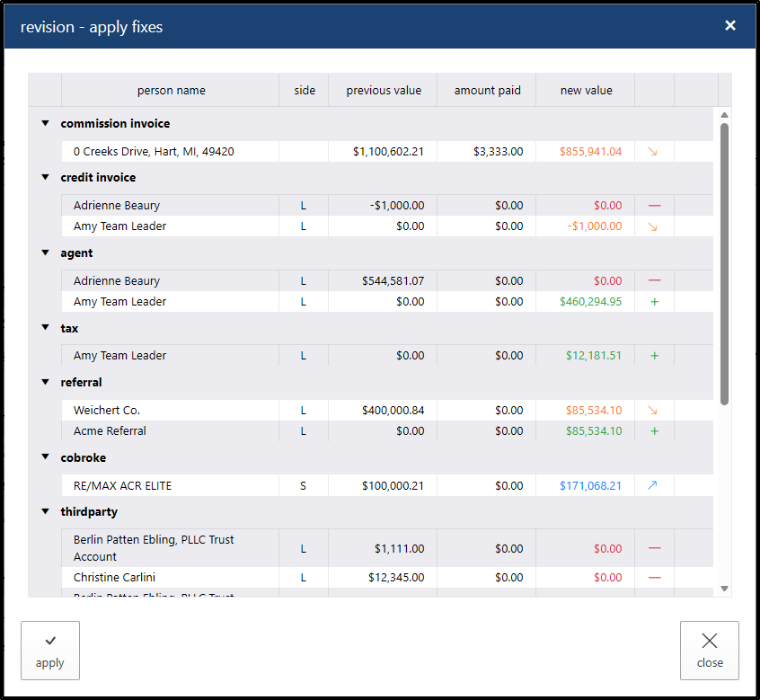Collapse the agent group
Screen dimensions: 760x700
coord(45,253)
